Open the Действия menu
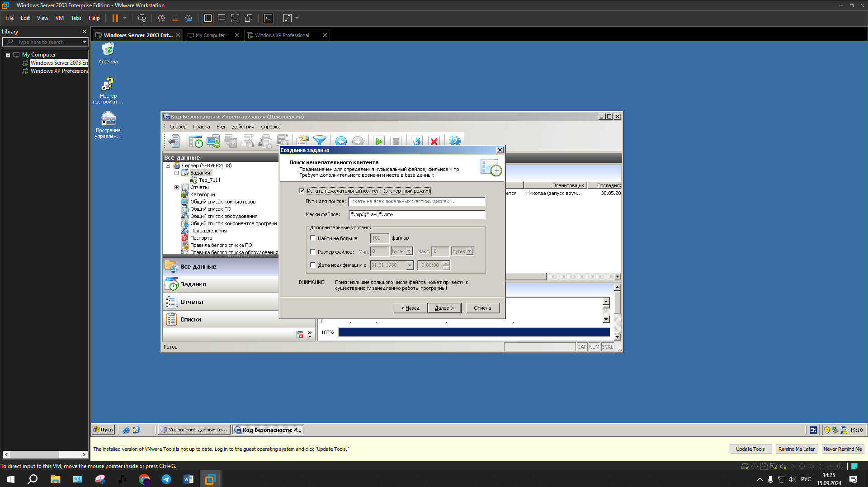This screenshot has width=868, height=487. pos(243,127)
